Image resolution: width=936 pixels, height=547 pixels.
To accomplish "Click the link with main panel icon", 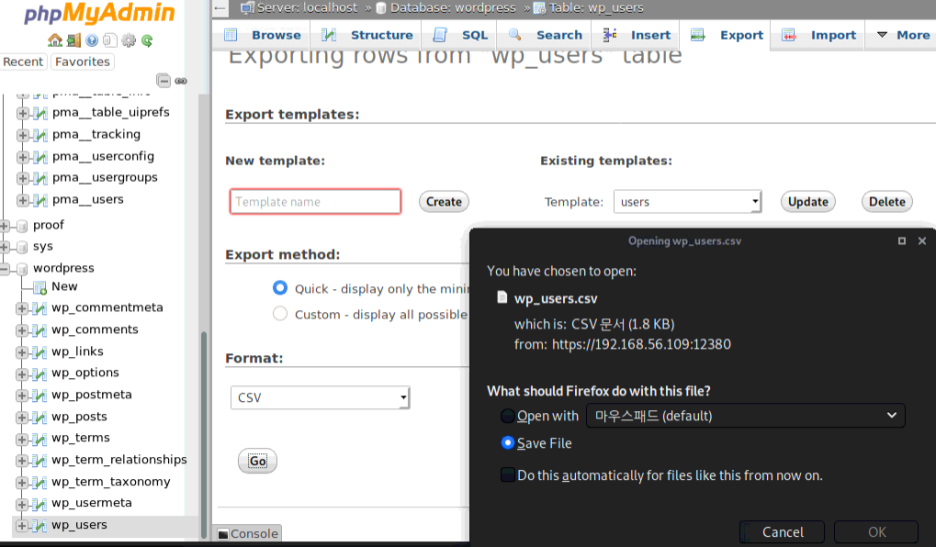I will pyautogui.click(x=181, y=81).
